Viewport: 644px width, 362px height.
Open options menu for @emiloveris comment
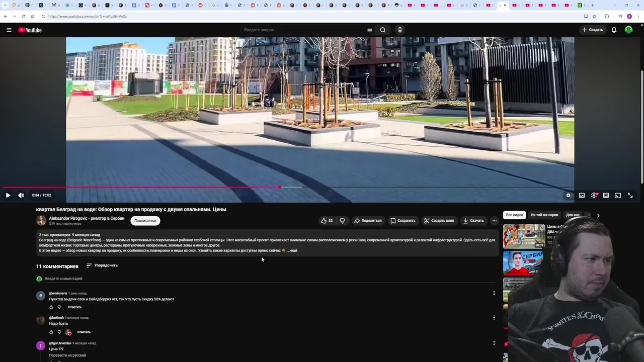tap(494, 293)
